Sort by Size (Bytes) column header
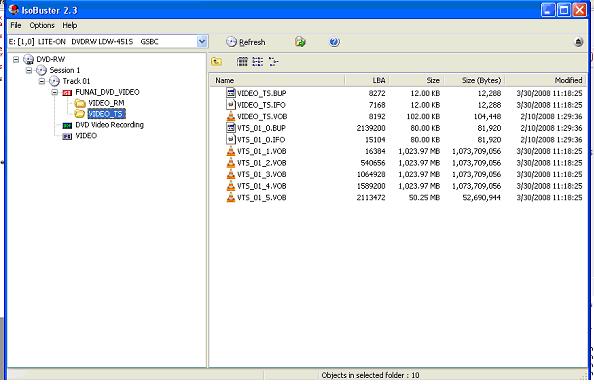 point(475,80)
